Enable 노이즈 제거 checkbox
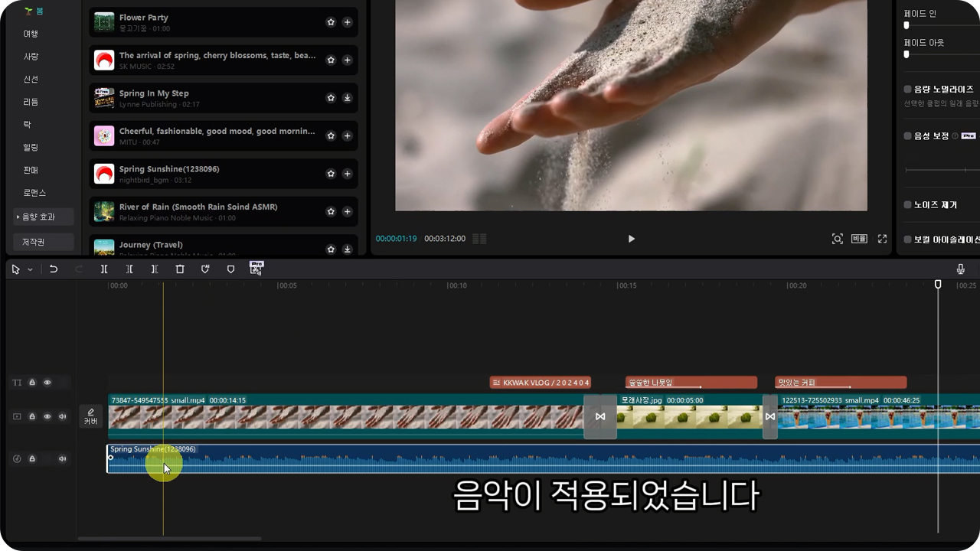The height and width of the screenshot is (551, 980). click(908, 205)
